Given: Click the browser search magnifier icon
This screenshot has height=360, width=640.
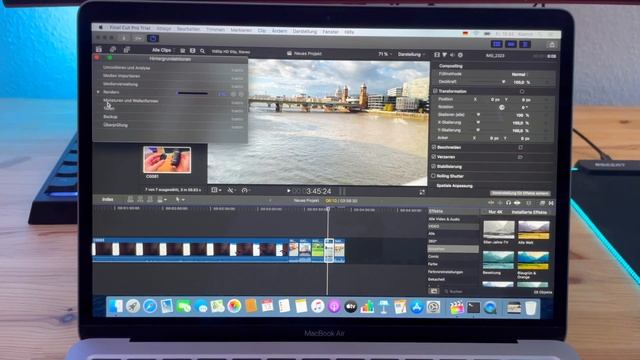Looking at the screenshot, I should (202, 51).
